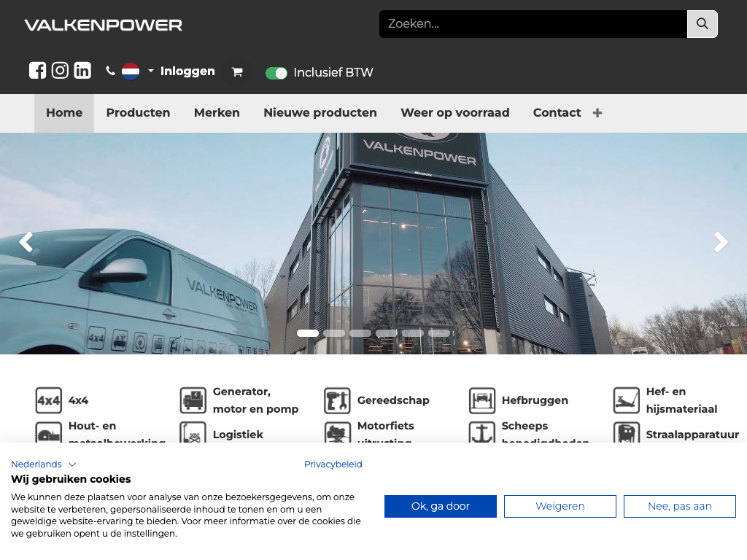Select the Hefbruggen category icon
747x560 pixels.
tap(482, 400)
